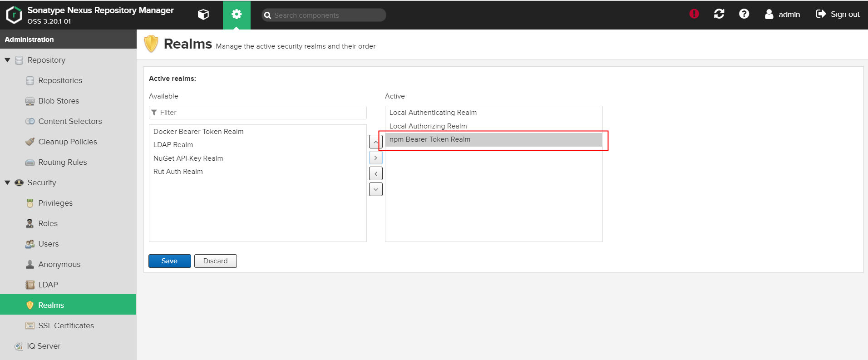Collapse the Repository tree section
This screenshot has height=360, width=868.
tap(7, 60)
